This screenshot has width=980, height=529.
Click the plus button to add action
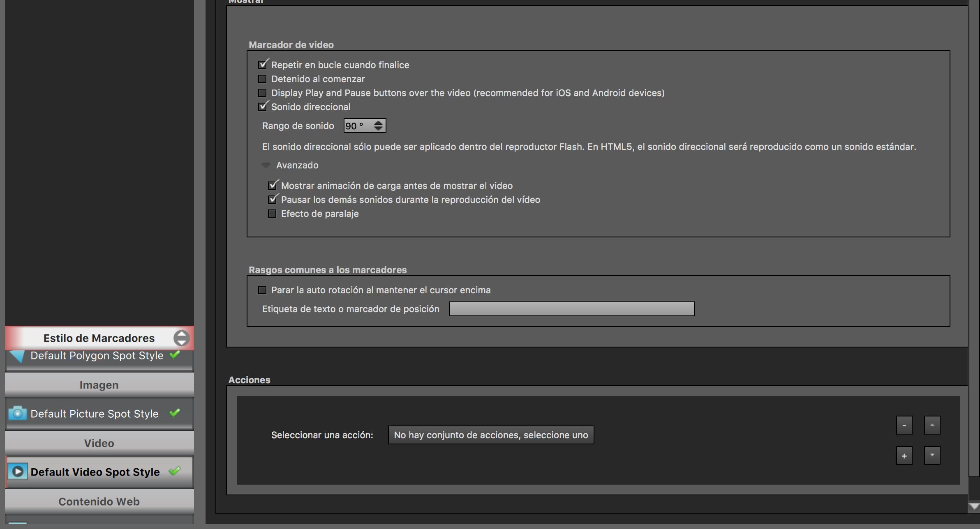click(x=904, y=456)
